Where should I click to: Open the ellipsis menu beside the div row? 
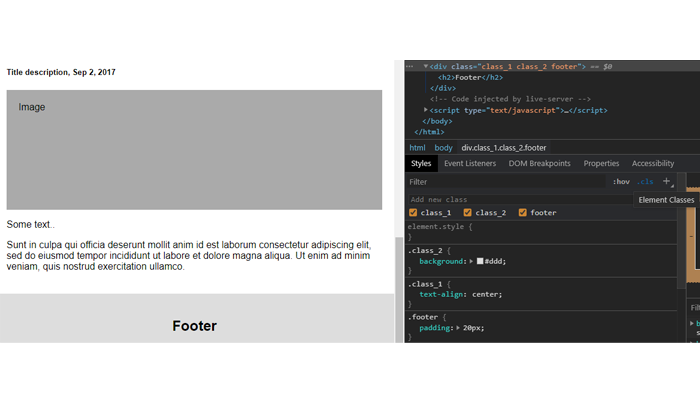409,66
